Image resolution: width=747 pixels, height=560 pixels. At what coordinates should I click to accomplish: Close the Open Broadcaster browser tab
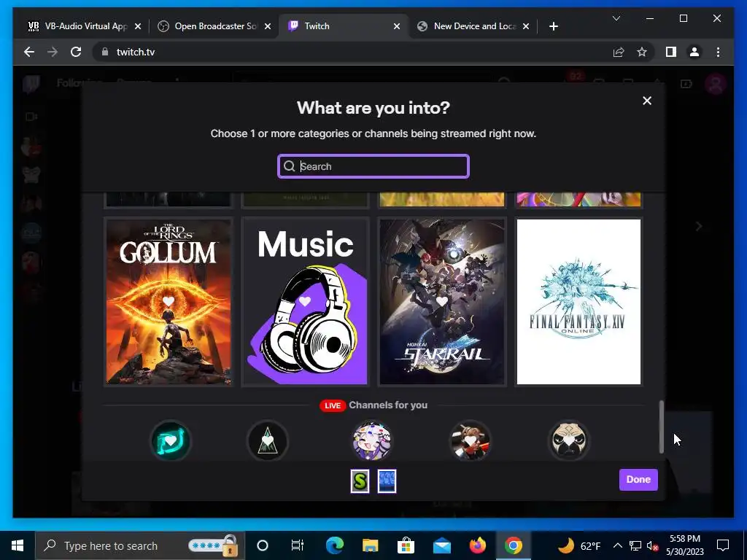(268, 27)
